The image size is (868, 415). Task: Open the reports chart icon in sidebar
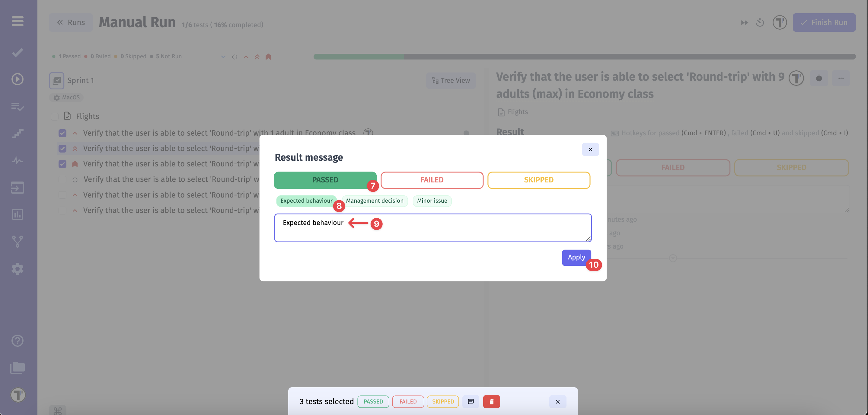click(18, 214)
